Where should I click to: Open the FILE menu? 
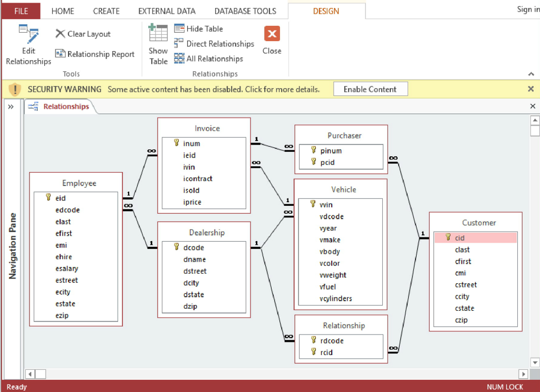tap(20, 11)
